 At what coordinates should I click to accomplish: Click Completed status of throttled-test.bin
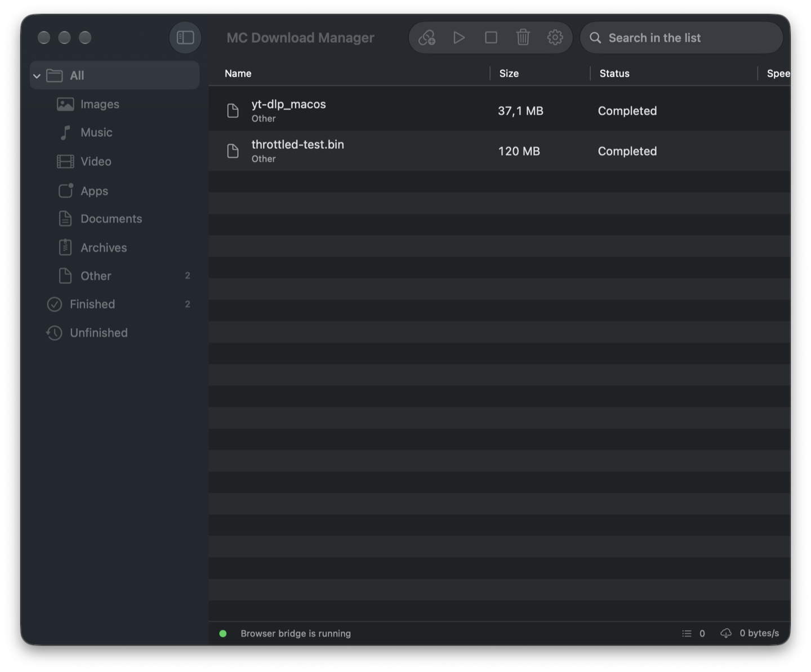627,151
